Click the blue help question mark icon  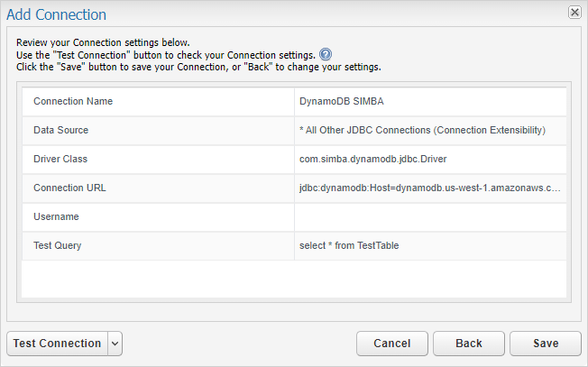326,55
